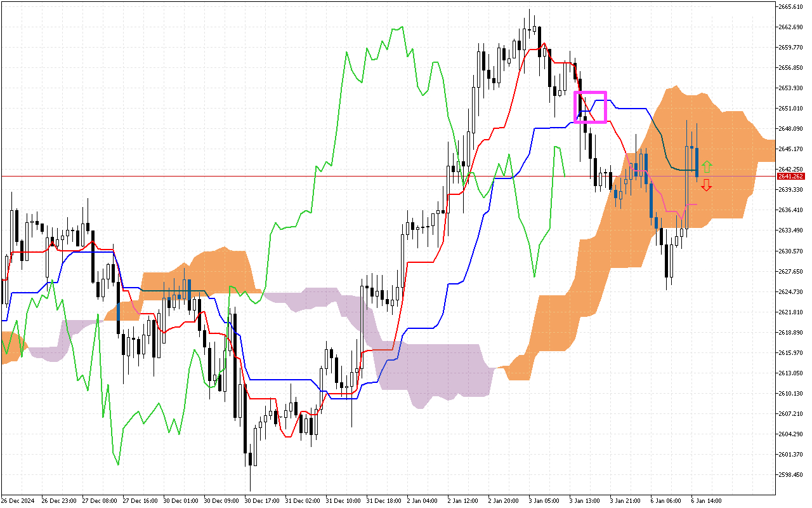Select the 26 Dec 23:00 time label
812x508 pixels.
59,501
